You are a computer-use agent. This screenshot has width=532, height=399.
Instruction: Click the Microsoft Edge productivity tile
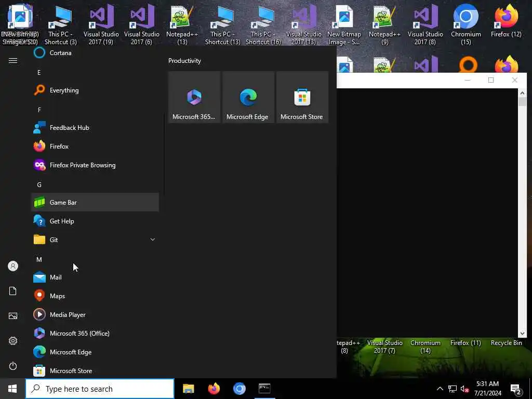[248, 97]
